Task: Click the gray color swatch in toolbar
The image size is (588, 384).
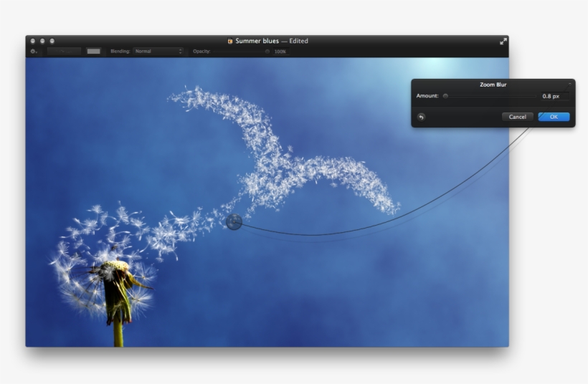Action: [x=93, y=52]
